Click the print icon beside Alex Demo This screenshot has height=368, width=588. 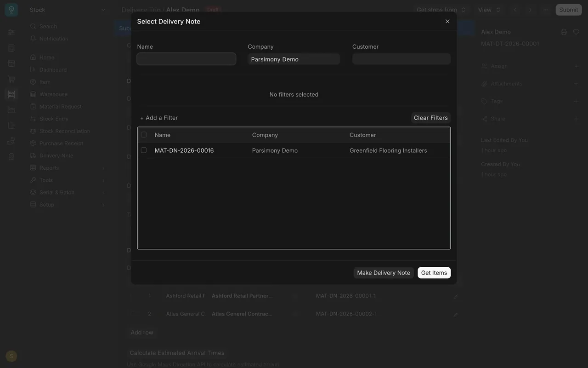coord(564,32)
